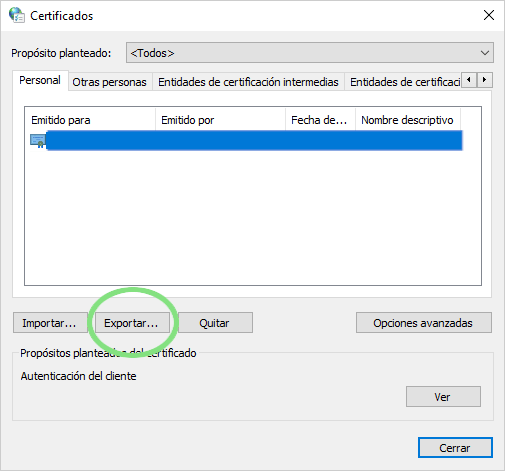The width and height of the screenshot is (505, 471).
Task: Click the Ver button
Action: [x=443, y=397]
